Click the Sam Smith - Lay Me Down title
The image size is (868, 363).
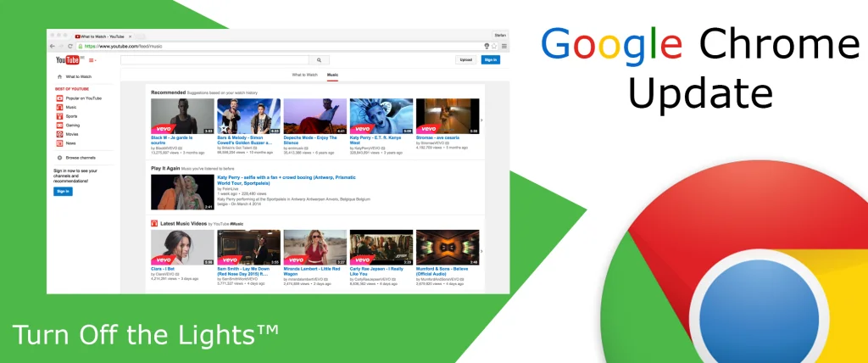click(x=243, y=271)
